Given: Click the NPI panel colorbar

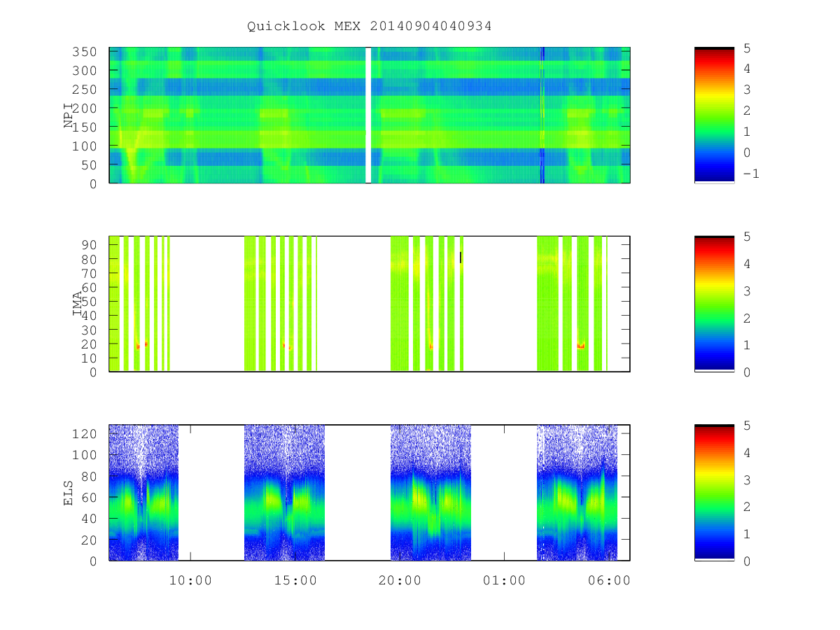Looking at the screenshot, I should pyautogui.click(x=714, y=115).
